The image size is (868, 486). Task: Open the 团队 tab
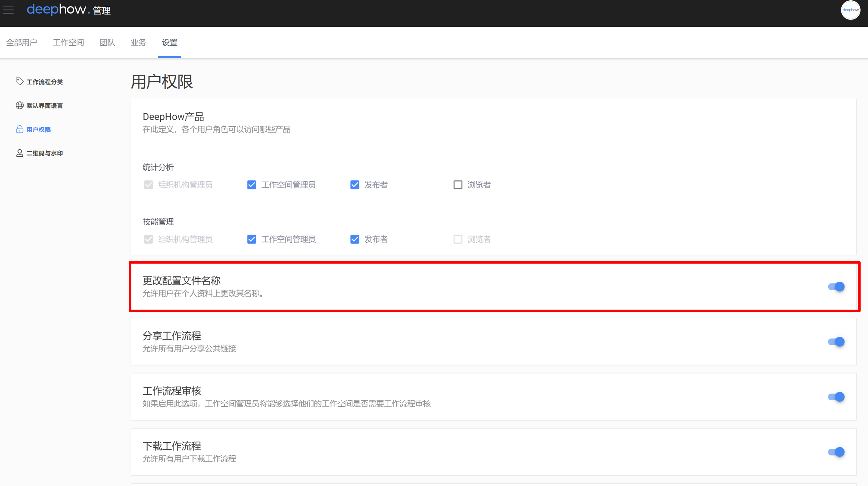pos(107,42)
